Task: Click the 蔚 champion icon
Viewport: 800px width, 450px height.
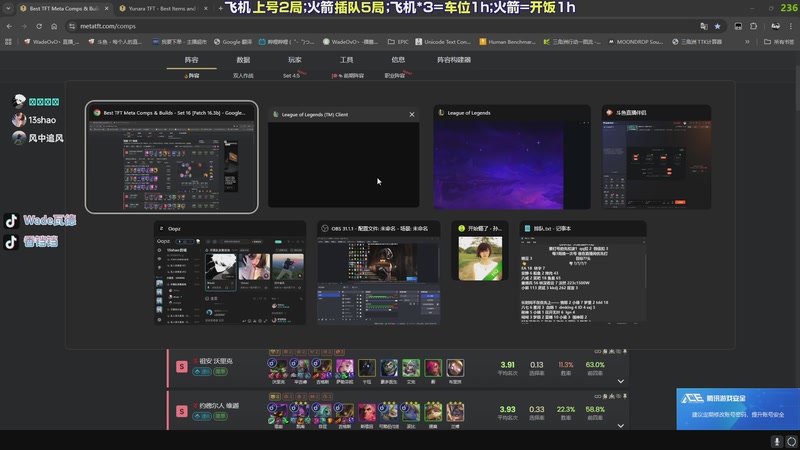Action: (x=433, y=368)
